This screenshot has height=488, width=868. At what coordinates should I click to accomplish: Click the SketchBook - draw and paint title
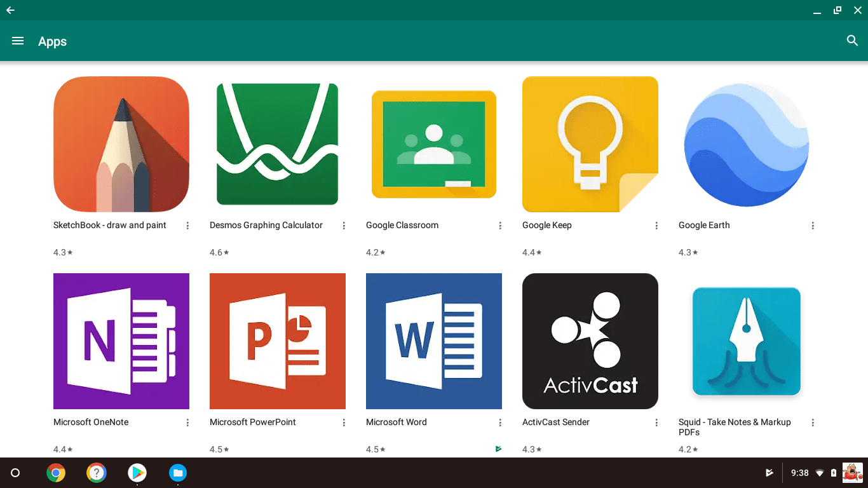point(110,225)
